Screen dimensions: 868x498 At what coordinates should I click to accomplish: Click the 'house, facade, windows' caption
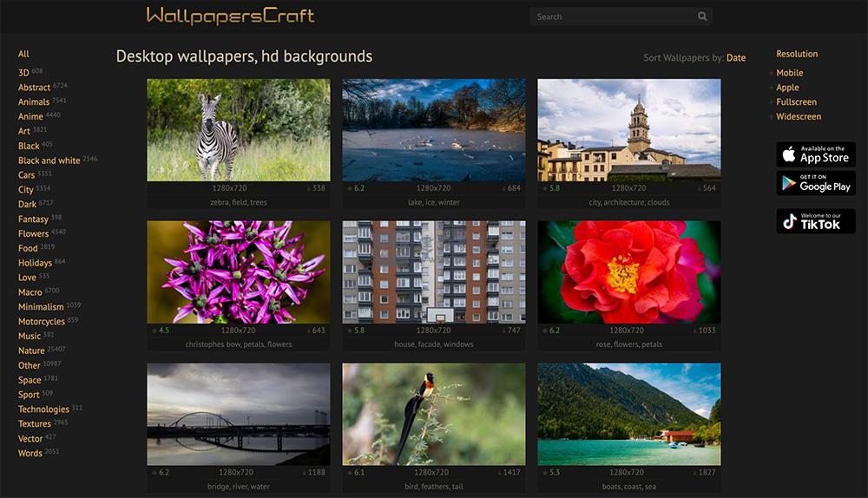point(434,344)
